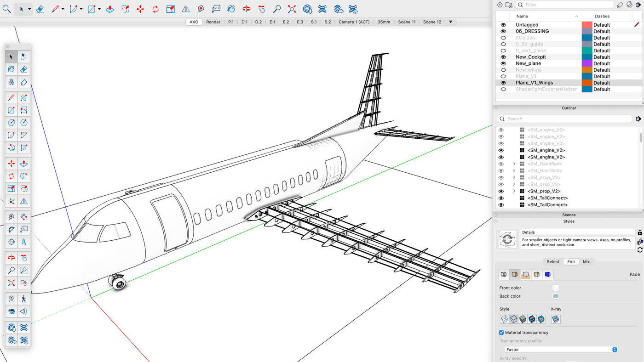Toggle visibility of Plane_V1_Wings tag

click(503, 83)
